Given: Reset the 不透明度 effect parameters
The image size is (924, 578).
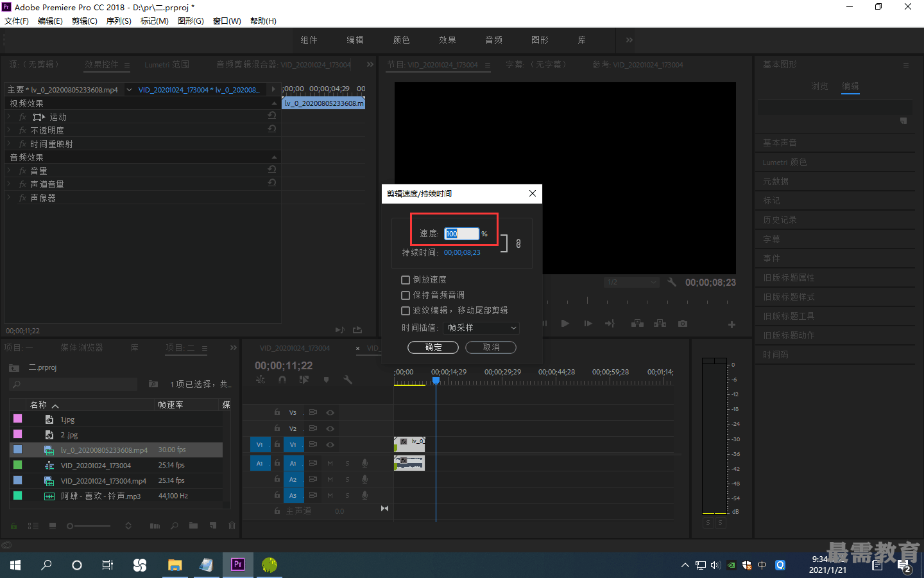Looking at the screenshot, I should [x=272, y=129].
